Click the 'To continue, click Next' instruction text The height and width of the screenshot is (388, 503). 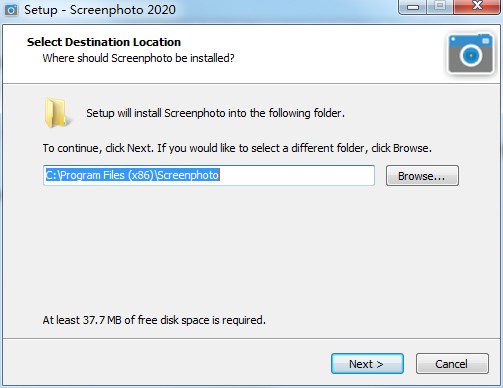tap(237, 148)
